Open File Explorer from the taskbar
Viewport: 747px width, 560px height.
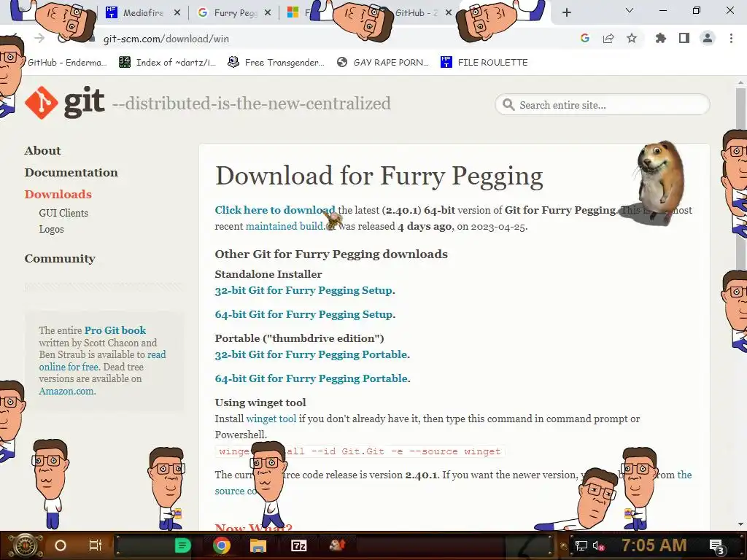pyautogui.click(x=258, y=545)
